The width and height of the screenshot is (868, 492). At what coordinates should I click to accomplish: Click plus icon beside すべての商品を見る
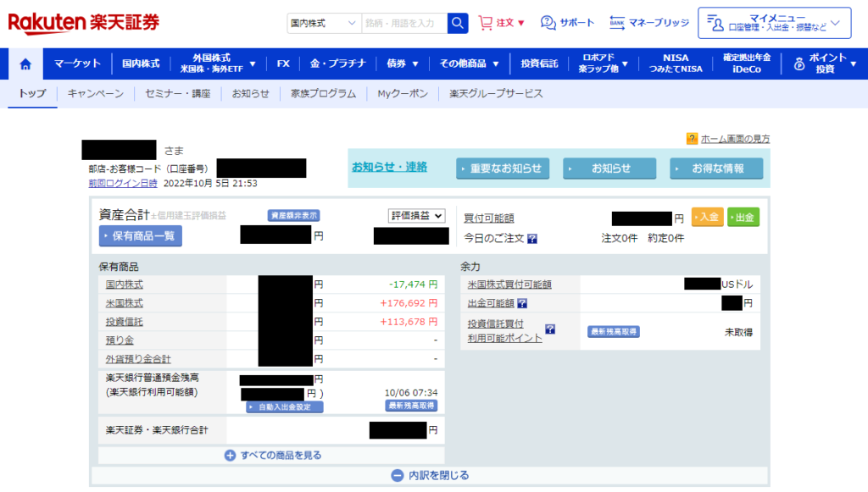[229, 456]
